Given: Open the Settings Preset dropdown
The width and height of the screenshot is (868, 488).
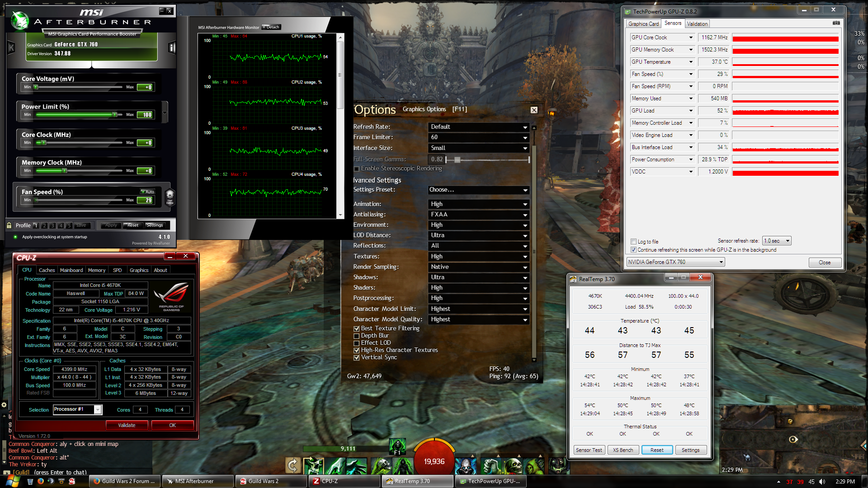Looking at the screenshot, I should click(479, 190).
